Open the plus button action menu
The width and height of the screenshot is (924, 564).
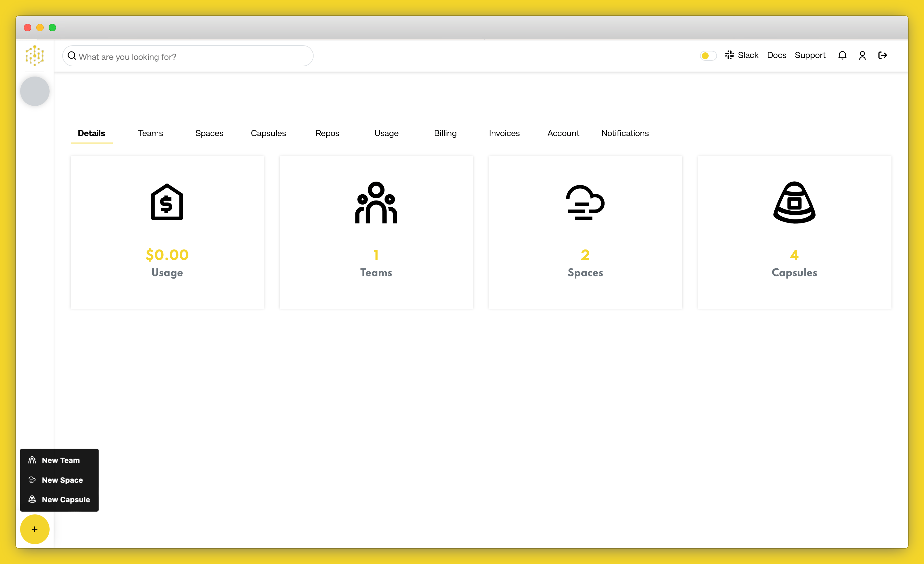coord(34,529)
